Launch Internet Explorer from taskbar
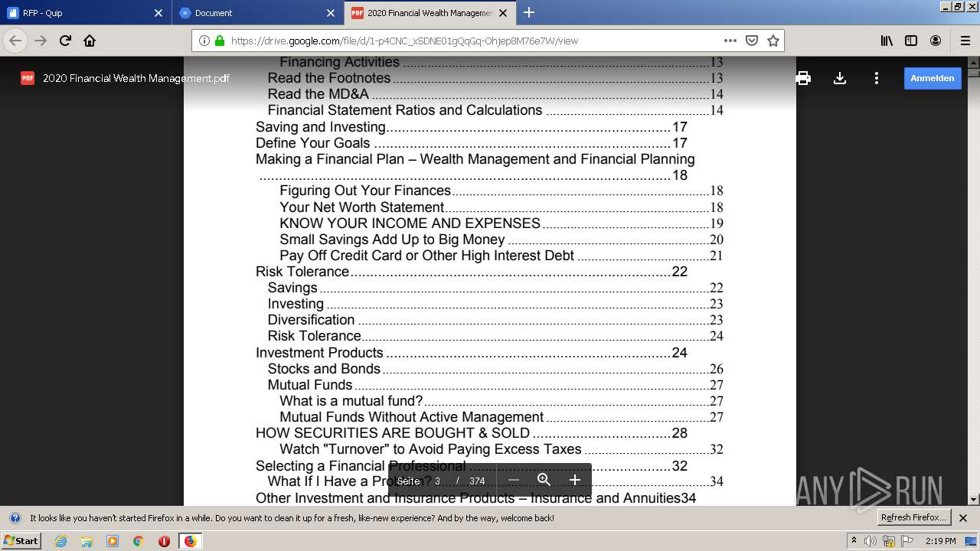 60,541
